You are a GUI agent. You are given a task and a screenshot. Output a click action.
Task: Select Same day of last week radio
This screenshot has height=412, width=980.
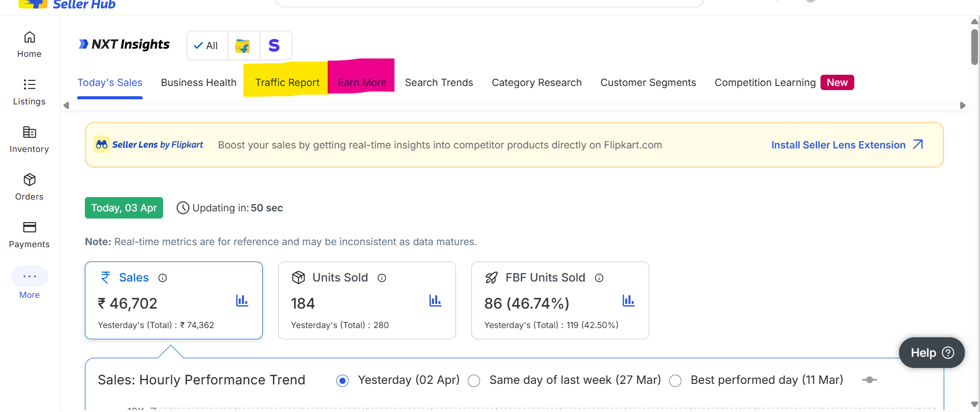(474, 381)
